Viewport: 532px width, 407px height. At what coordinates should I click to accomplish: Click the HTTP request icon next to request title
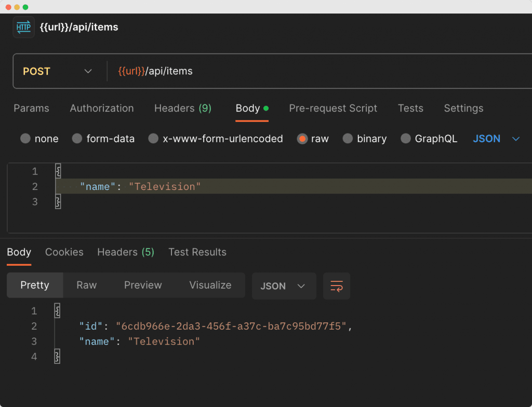[x=22, y=27]
